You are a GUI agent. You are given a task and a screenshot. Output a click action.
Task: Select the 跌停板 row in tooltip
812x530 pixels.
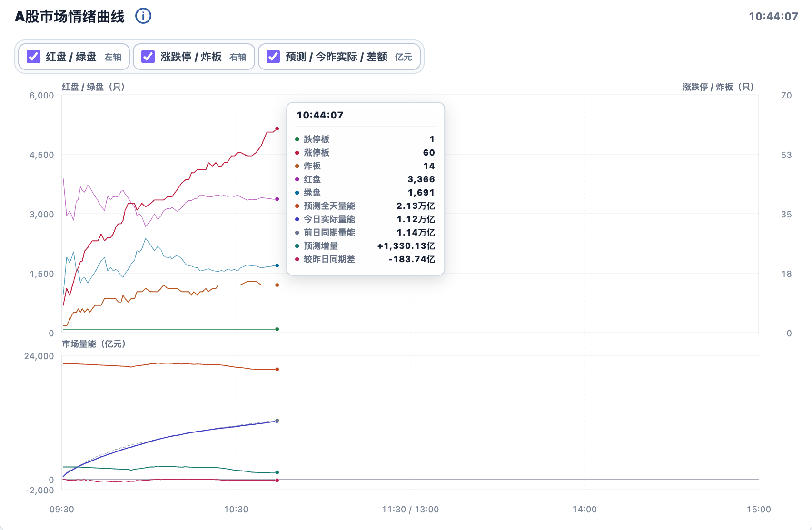coord(365,139)
